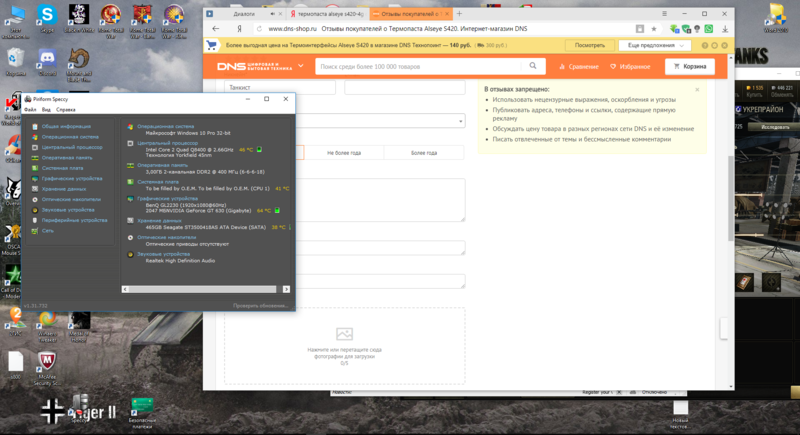The height and width of the screenshot is (435, 800).
Task: Close the forbidden-in-reviews notice panel
Action: coord(697,89)
